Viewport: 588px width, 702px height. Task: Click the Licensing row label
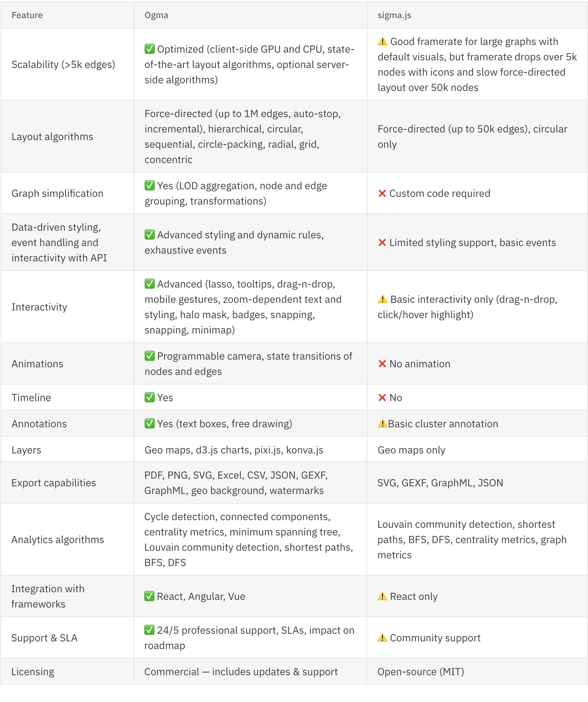tap(33, 672)
